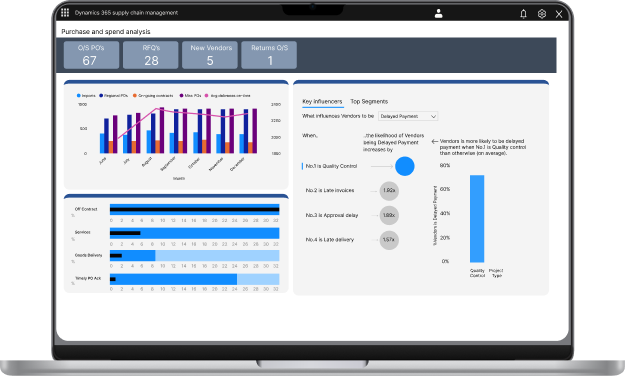
Task: Click the blue Quality Control bubble
Action: coord(405,166)
